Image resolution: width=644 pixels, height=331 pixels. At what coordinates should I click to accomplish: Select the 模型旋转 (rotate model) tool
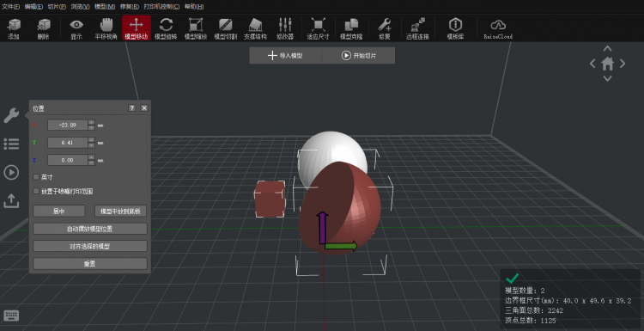click(166, 28)
